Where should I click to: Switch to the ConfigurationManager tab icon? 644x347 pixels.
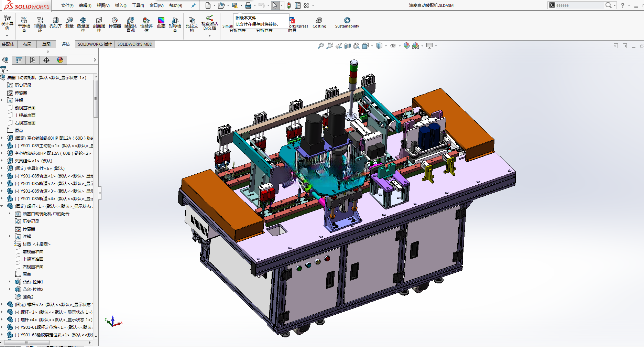pos(33,60)
